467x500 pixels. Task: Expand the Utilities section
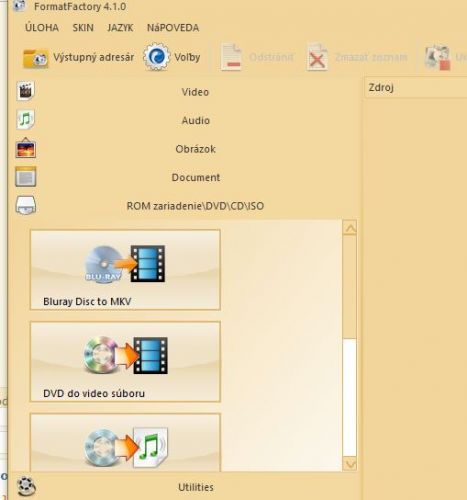(195, 487)
